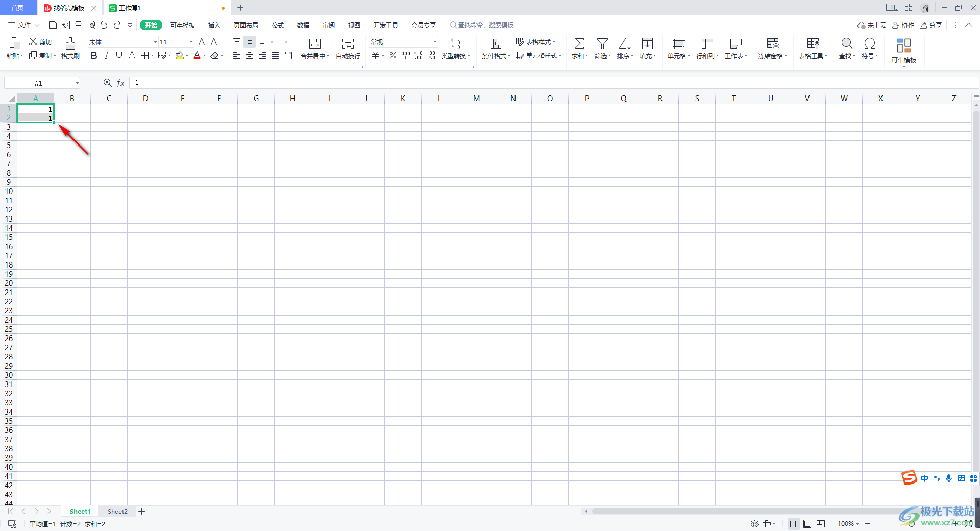The image size is (980, 531).
Task: Switch to page layout view in status bar
Action: 807,524
